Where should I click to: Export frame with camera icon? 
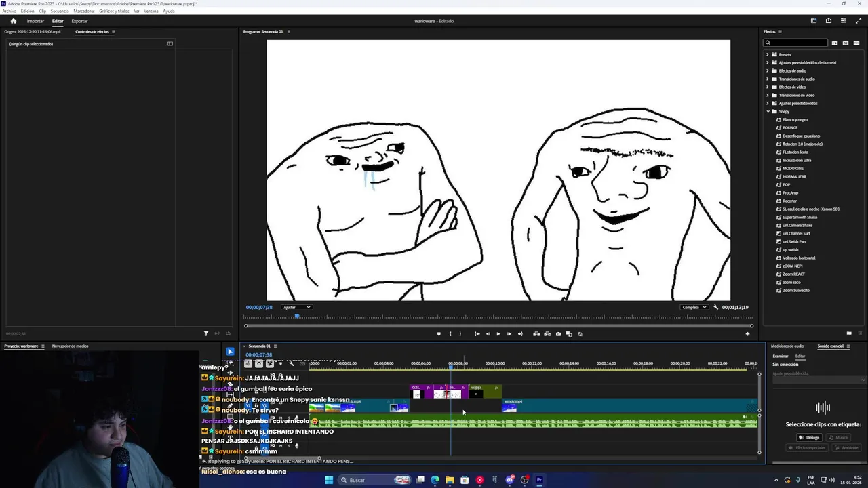click(558, 333)
